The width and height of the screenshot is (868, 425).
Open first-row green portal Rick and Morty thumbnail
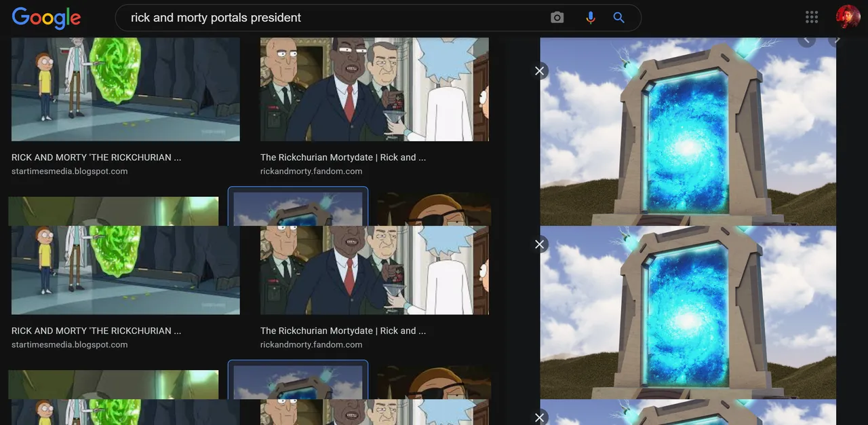(125, 89)
